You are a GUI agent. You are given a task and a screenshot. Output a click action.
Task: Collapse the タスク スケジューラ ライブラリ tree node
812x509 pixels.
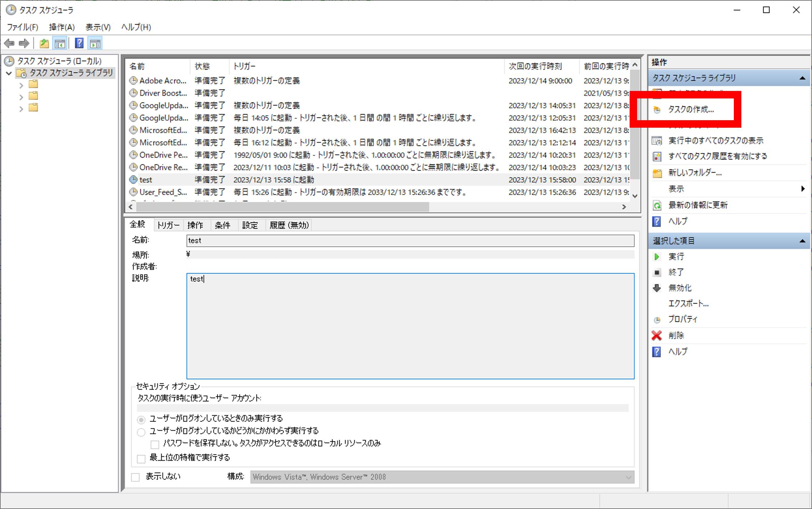pos(9,73)
